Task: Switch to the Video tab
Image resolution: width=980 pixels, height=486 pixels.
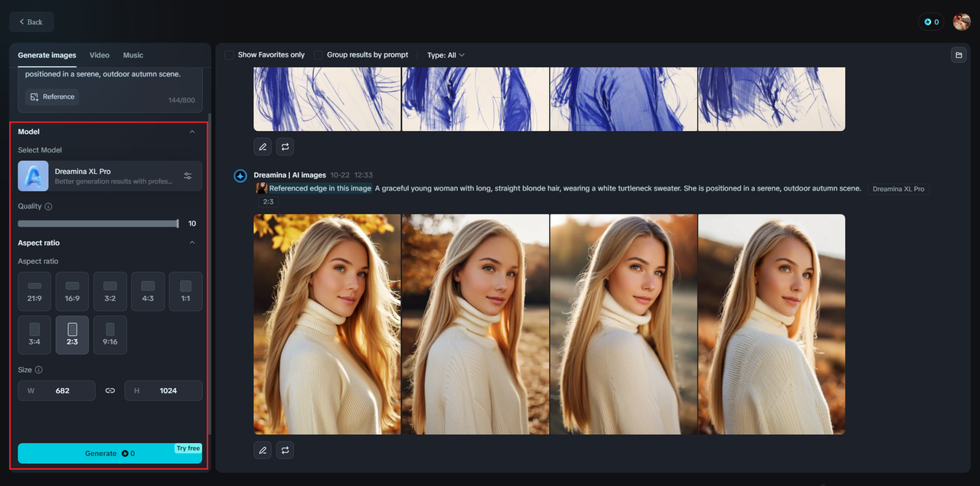Action: tap(100, 55)
